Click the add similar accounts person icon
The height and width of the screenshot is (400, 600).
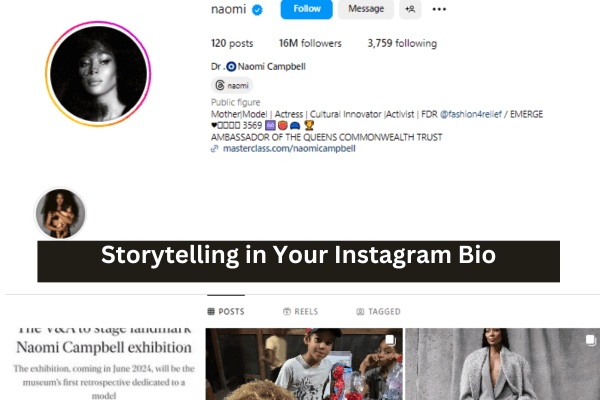point(410,9)
